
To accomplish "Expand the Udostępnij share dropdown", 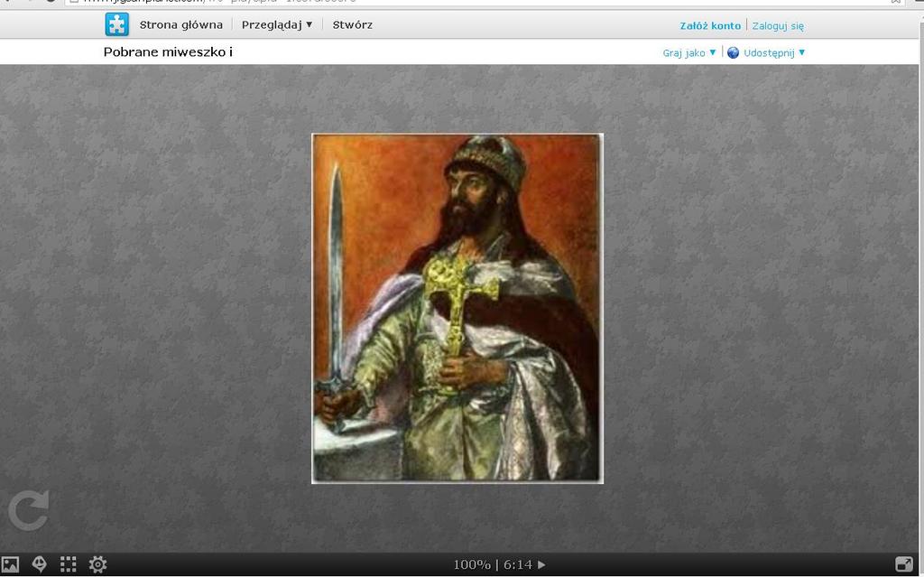I will 774,52.
